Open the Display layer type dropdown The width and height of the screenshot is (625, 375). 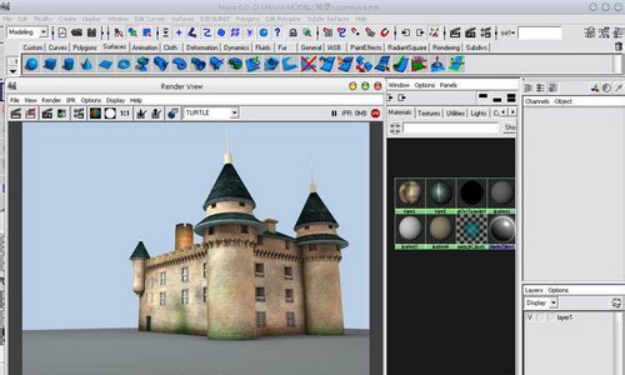[541, 303]
